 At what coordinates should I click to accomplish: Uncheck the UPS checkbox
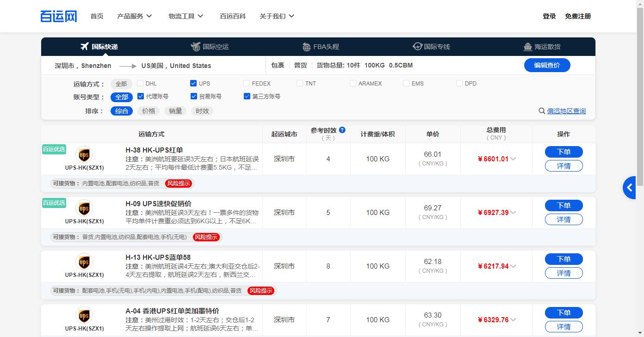pyautogui.click(x=193, y=83)
